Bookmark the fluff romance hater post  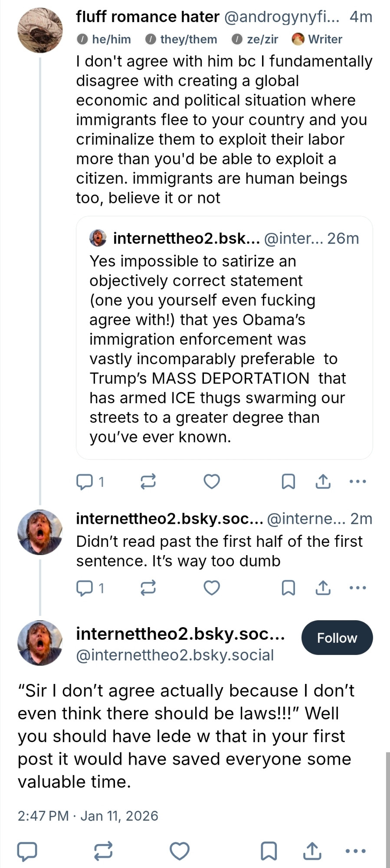(288, 482)
